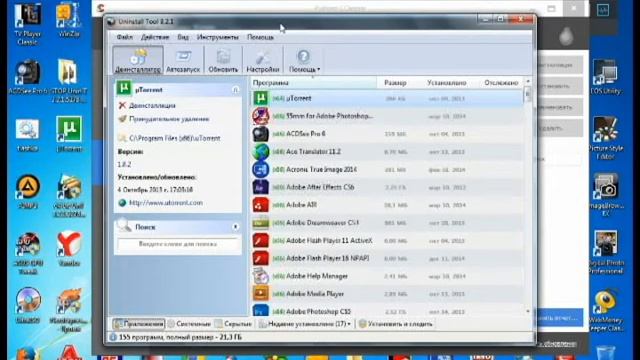
Task: Select the 55mm for Adobe Photoshop icon
Action: 260,116
